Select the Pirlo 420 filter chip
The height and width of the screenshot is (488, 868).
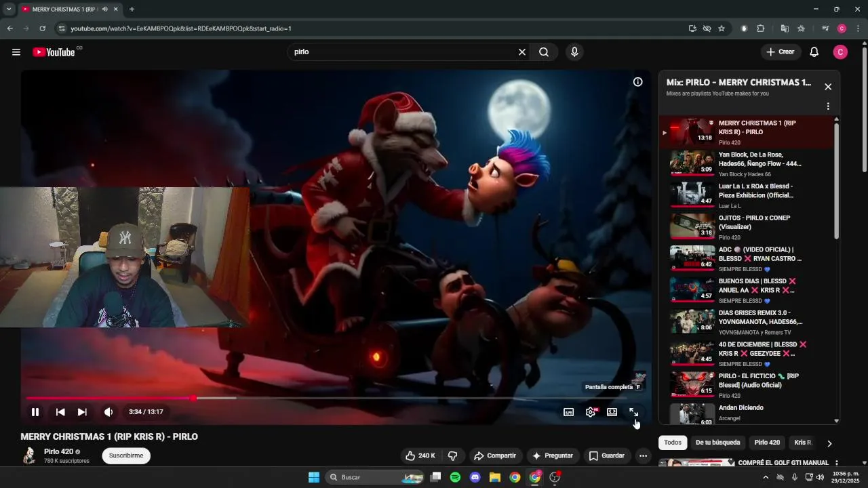pos(767,443)
